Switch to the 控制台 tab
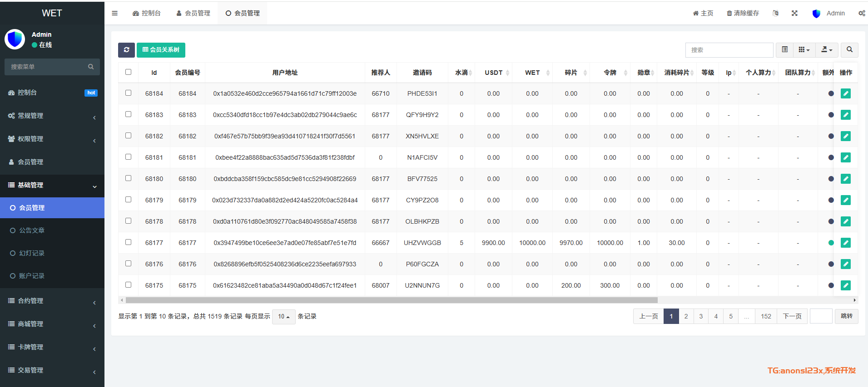The width and height of the screenshot is (868, 387). point(147,13)
